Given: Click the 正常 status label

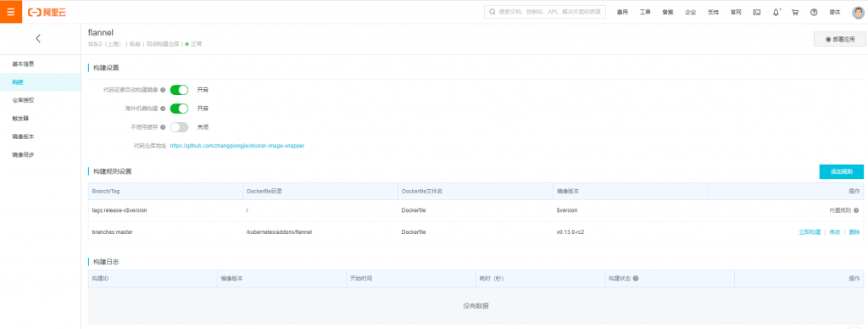Looking at the screenshot, I should 197,44.
